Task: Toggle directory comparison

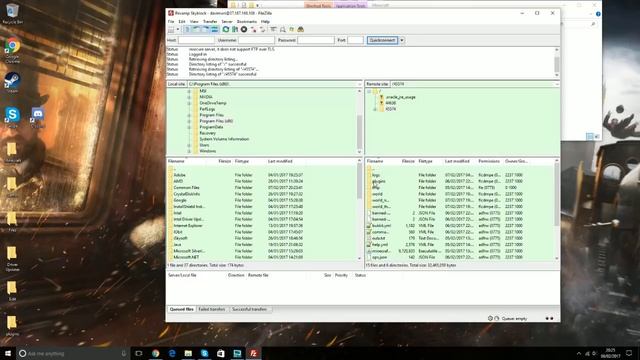Action: tap(282, 29)
